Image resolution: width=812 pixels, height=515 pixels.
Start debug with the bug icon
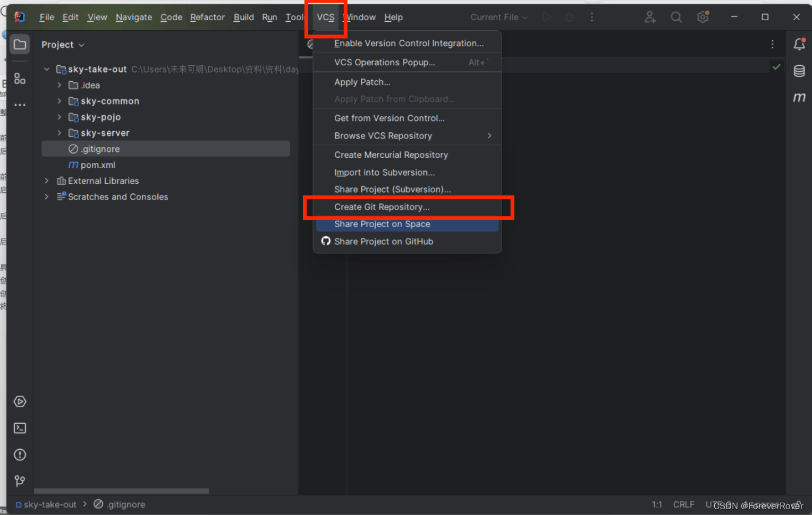coord(569,17)
